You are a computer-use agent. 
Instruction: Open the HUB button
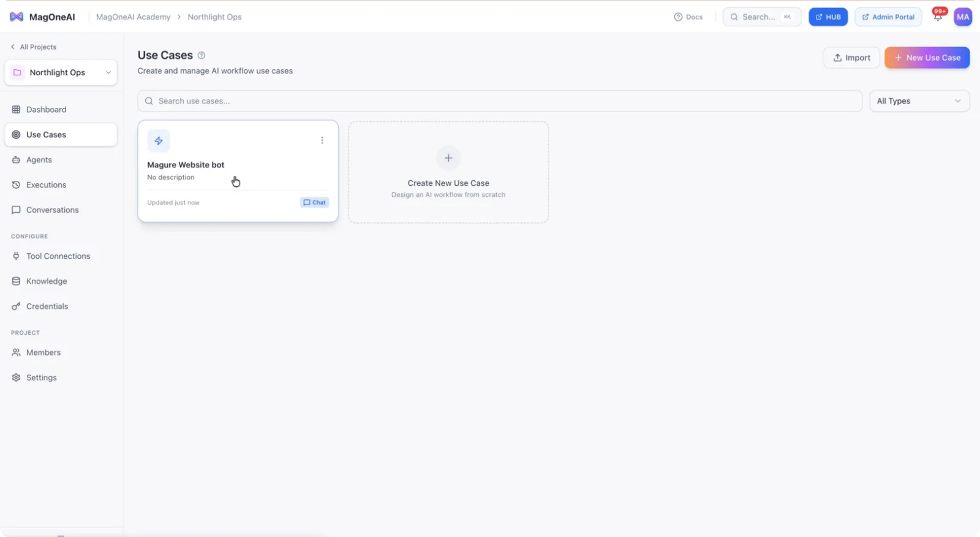click(828, 17)
